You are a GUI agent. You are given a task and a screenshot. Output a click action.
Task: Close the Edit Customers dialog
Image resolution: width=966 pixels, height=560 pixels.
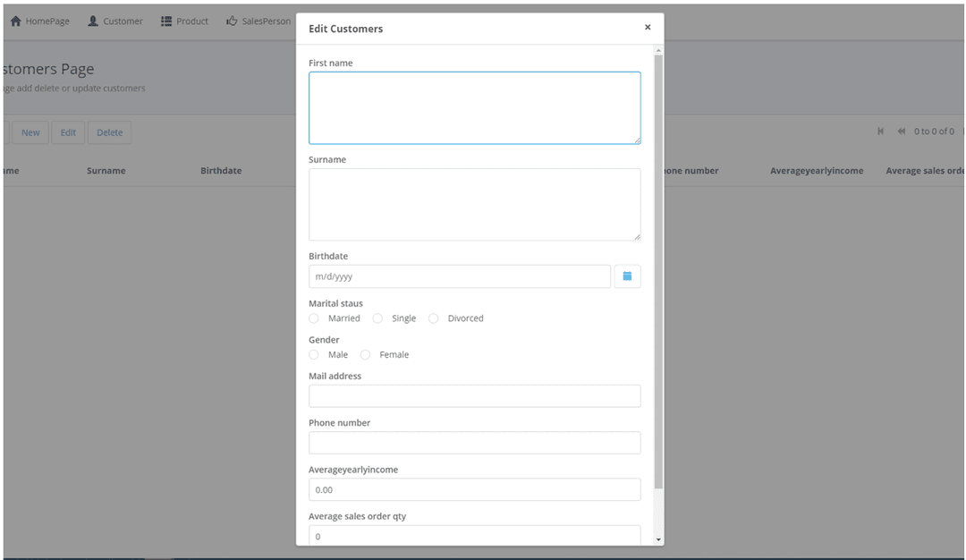(x=648, y=27)
